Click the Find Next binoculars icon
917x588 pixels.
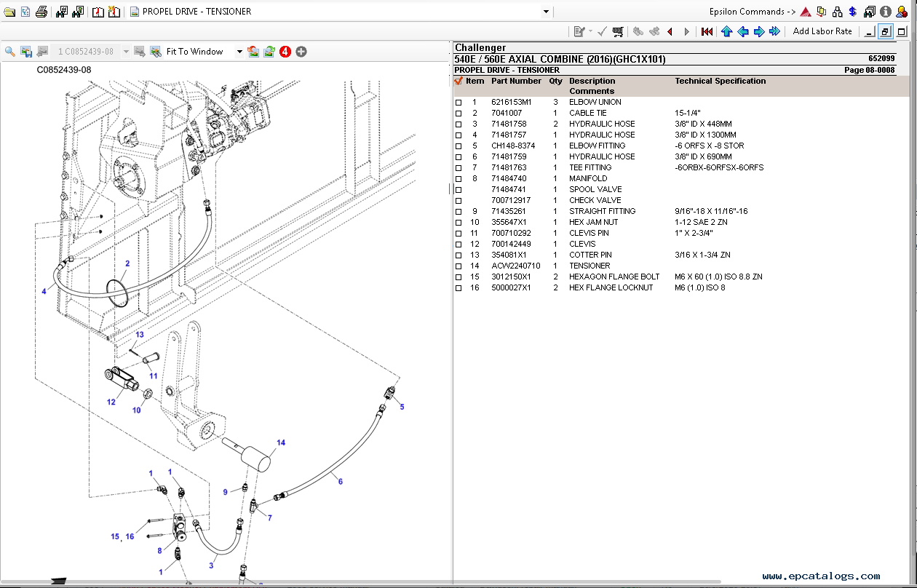[x=77, y=12]
